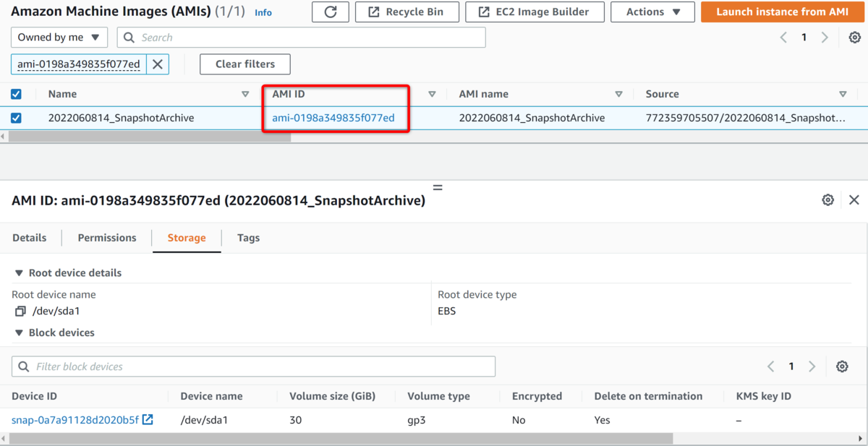
Task: Open the Owned by me filter dropdown
Action: [59, 38]
